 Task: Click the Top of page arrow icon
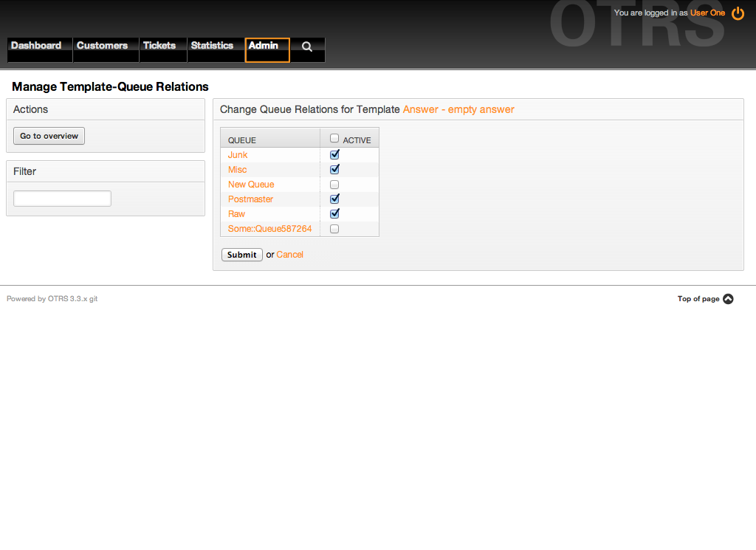pyautogui.click(x=728, y=299)
